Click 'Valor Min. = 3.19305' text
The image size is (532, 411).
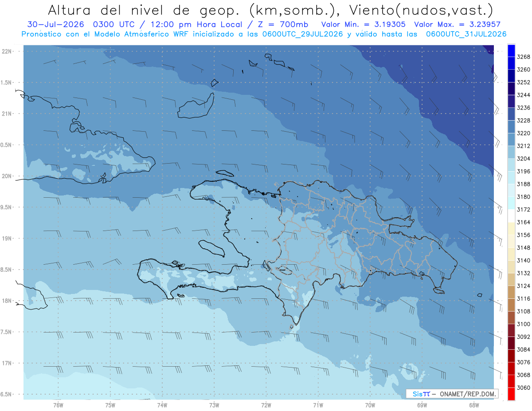363,25
